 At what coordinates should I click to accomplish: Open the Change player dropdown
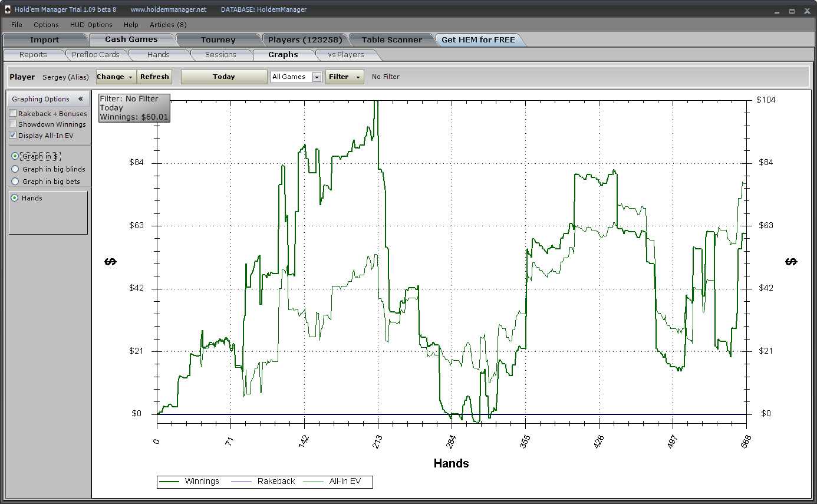point(116,77)
